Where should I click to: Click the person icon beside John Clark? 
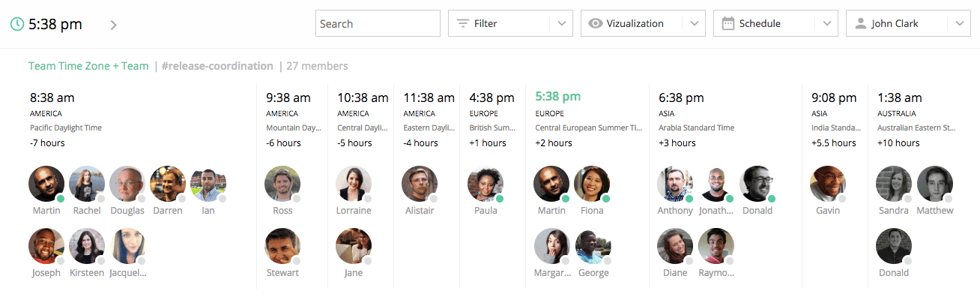pos(860,23)
